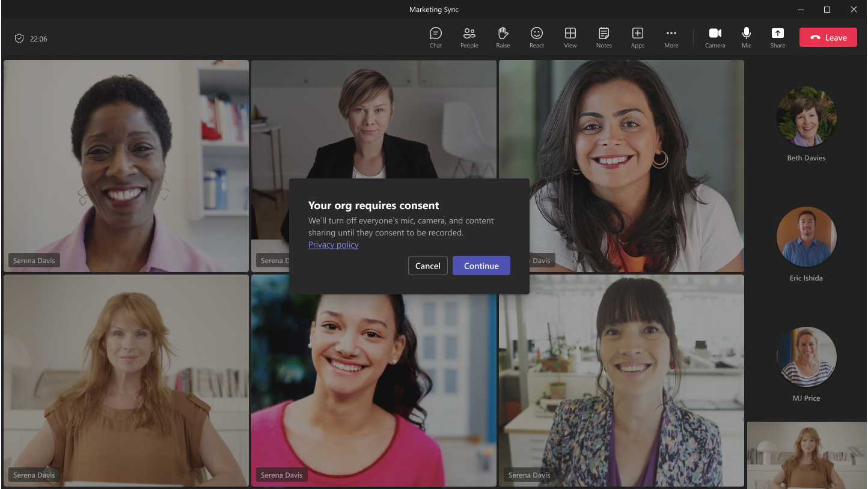Click the shield security icon
Screen dimensions: 868x489
19,38
